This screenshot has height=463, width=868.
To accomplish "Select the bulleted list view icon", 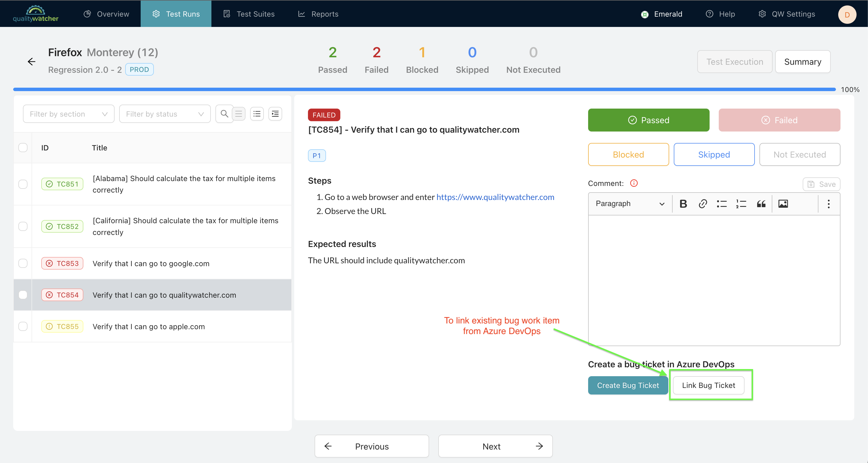I will pos(257,114).
